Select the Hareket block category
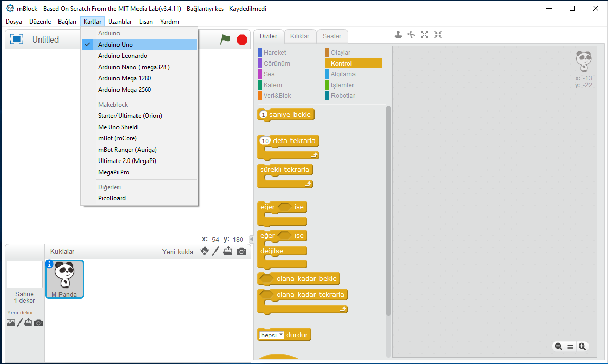Screen dimensions: 608x364 pyautogui.click(x=274, y=53)
